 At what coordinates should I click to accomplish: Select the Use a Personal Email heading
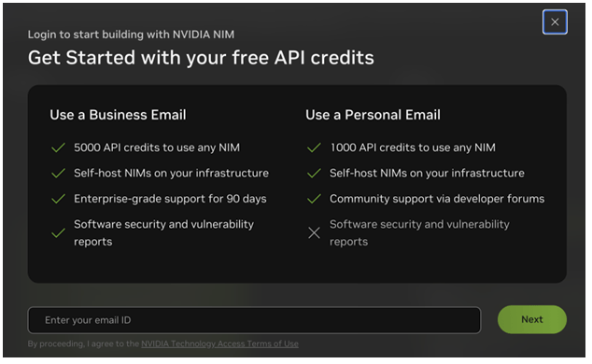tap(373, 115)
